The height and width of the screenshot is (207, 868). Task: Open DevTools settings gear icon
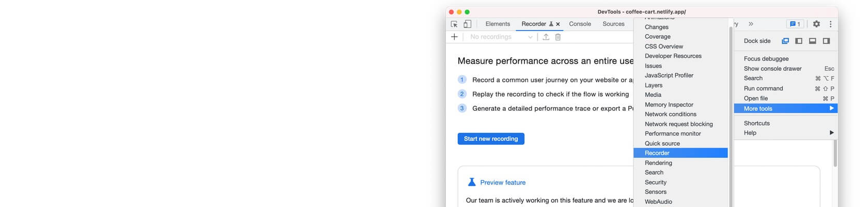pos(816,24)
